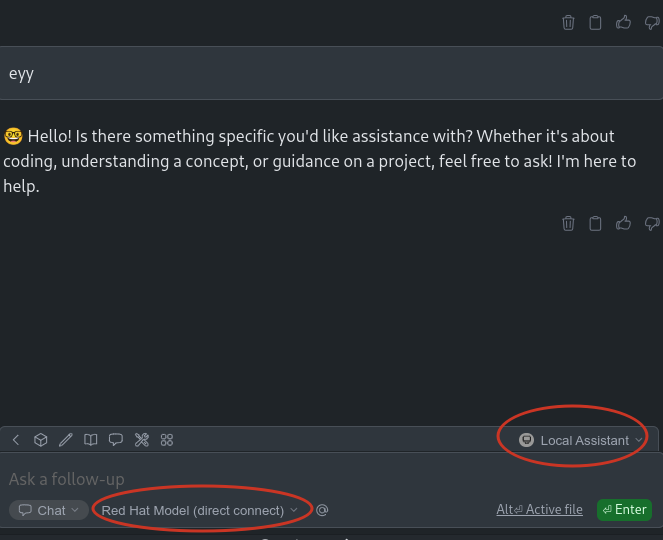Image resolution: width=663 pixels, height=540 pixels.
Task: Give thumbs up to the 'Hello!' reply
Action: [624, 223]
